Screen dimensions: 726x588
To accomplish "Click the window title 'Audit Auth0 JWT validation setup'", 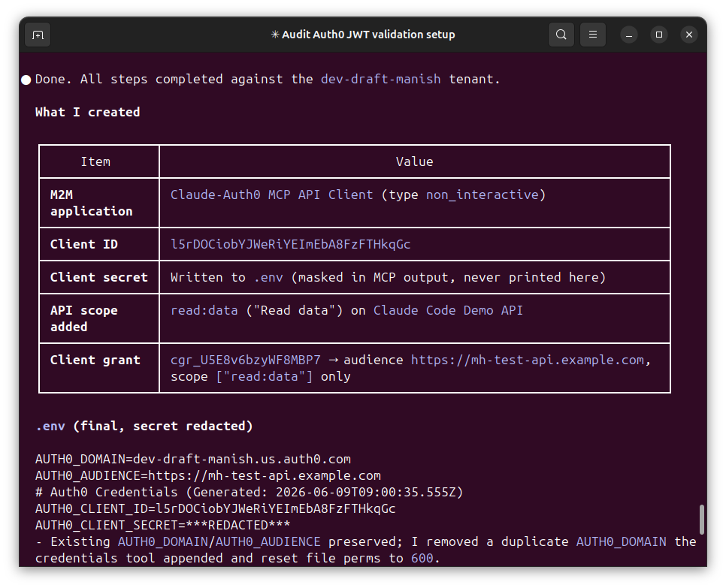I will pyautogui.click(x=368, y=35).
